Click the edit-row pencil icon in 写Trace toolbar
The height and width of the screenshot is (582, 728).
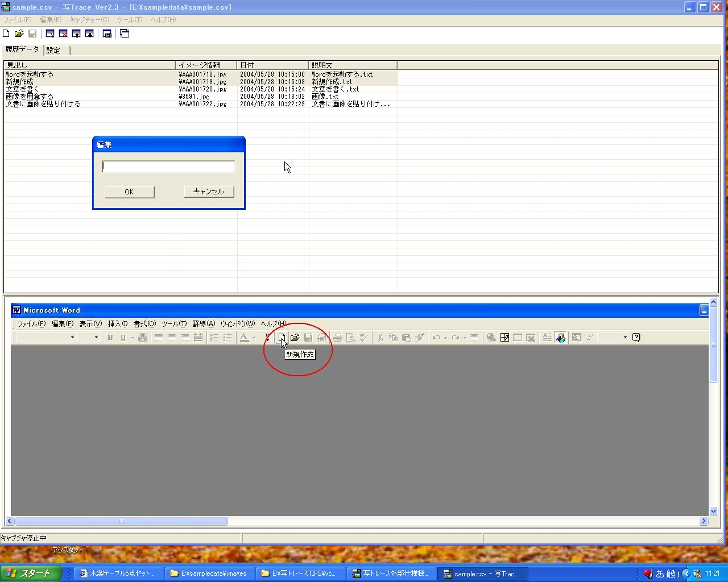50,34
